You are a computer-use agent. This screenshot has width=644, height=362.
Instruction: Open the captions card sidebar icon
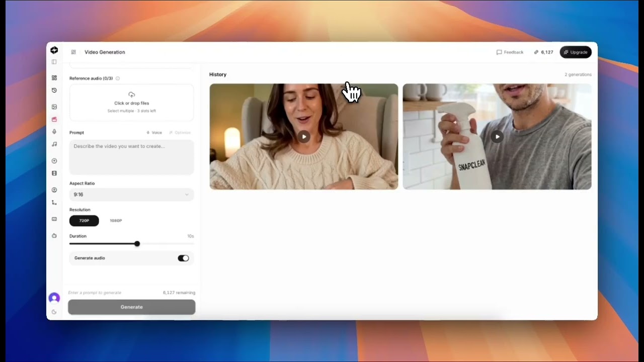tap(54, 219)
